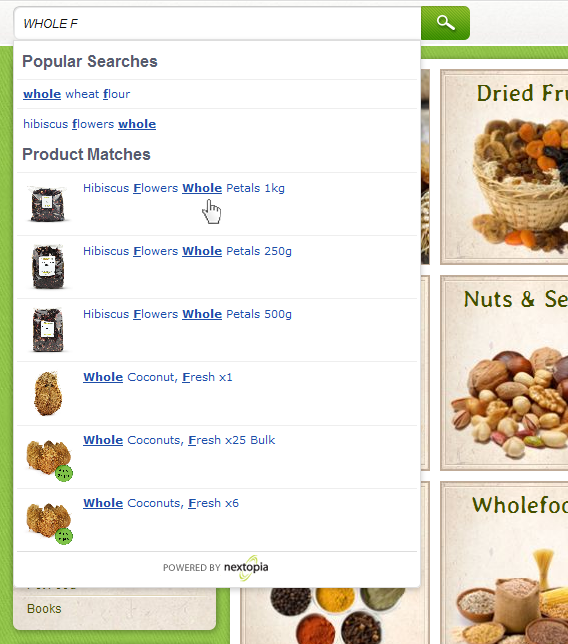Open Whole Coconuts, Fresh x6 link
This screenshot has height=644, width=568.
point(161,503)
